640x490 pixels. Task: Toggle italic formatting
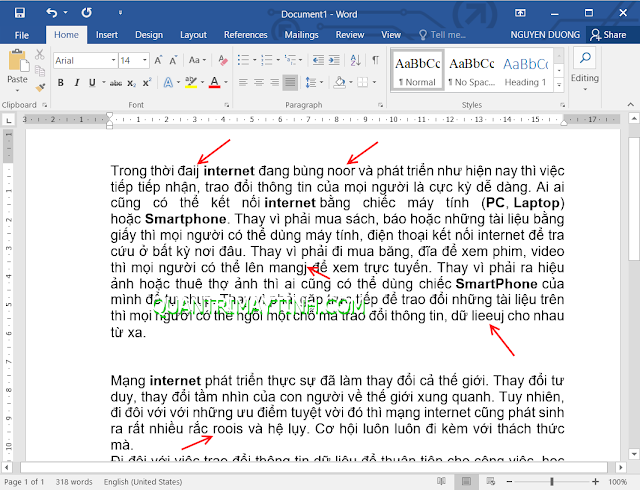pos(77,83)
